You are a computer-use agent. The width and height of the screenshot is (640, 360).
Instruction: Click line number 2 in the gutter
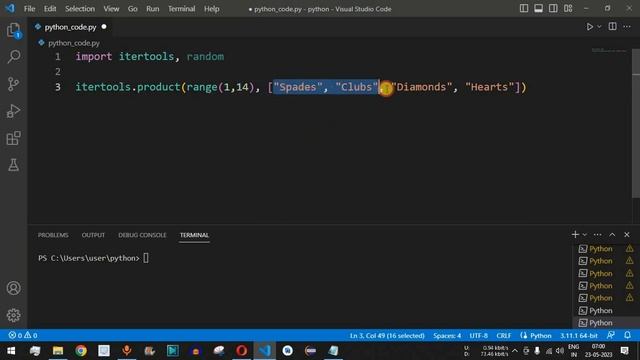[58, 72]
